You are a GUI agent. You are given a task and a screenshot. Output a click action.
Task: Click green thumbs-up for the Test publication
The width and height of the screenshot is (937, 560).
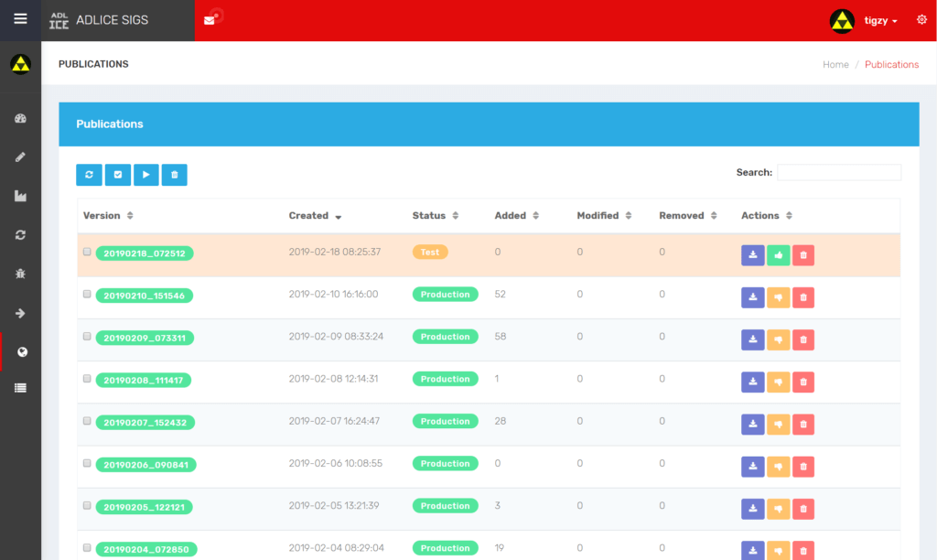tap(778, 255)
